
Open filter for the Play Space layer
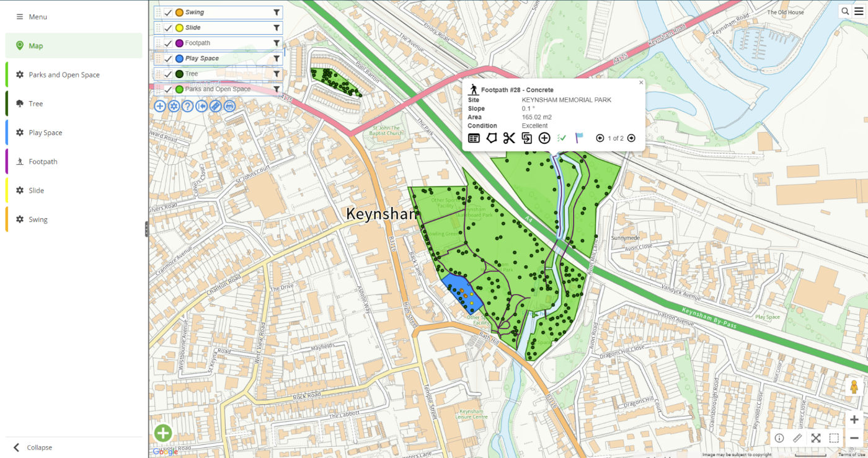pos(277,59)
